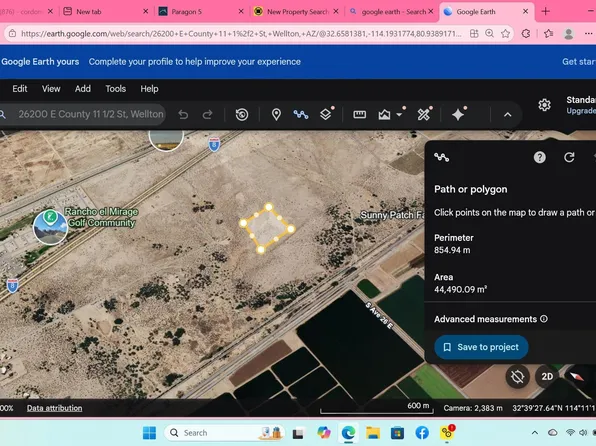Image resolution: width=596 pixels, height=446 pixels.
Task: Click the Rancho el Mirage photo thumbnail
Action: tap(50, 228)
